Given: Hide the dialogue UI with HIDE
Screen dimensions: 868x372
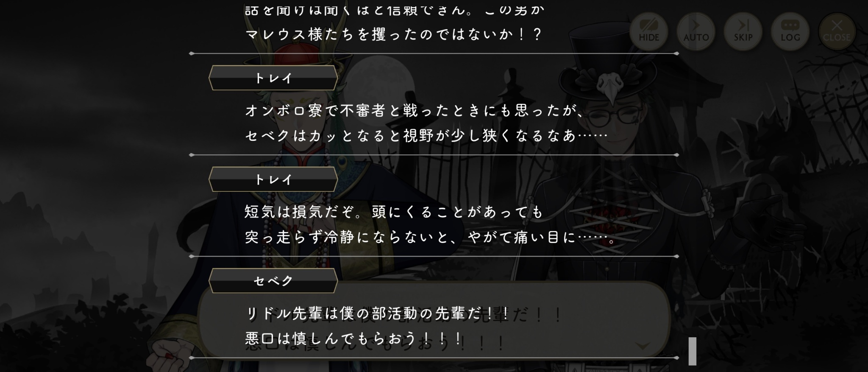Looking at the screenshot, I should pyautogui.click(x=649, y=31).
